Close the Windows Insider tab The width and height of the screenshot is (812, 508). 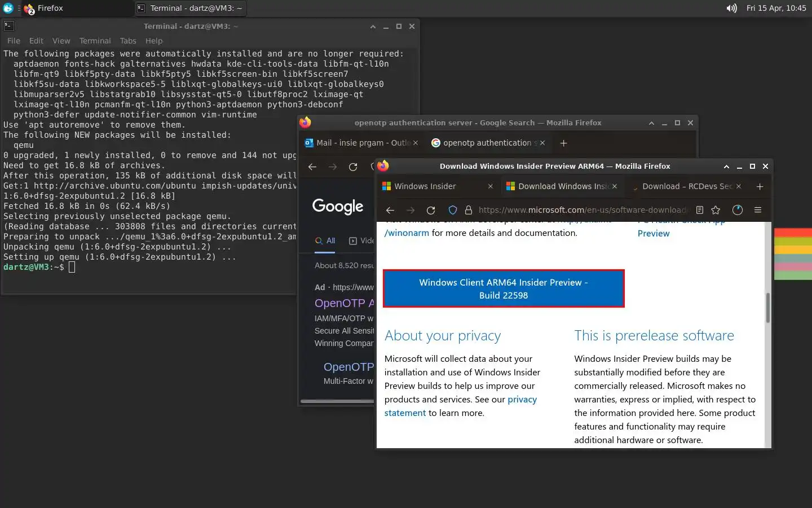tap(491, 186)
